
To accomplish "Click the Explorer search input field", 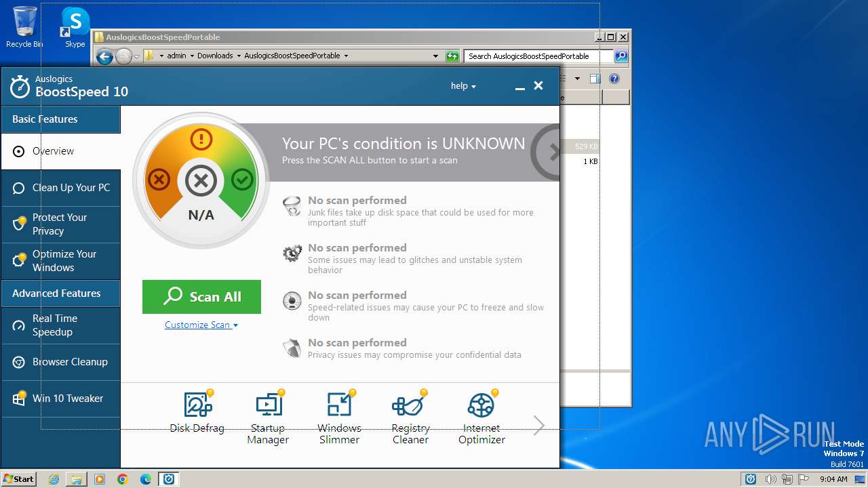I will pos(538,56).
